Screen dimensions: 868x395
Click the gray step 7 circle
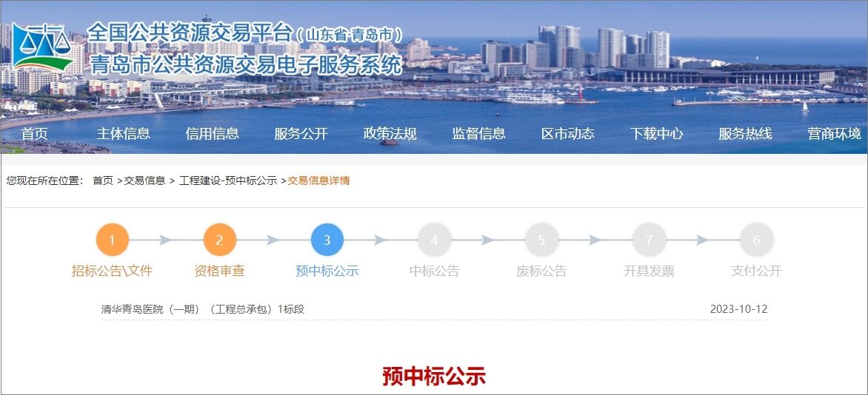click(649, 240)
